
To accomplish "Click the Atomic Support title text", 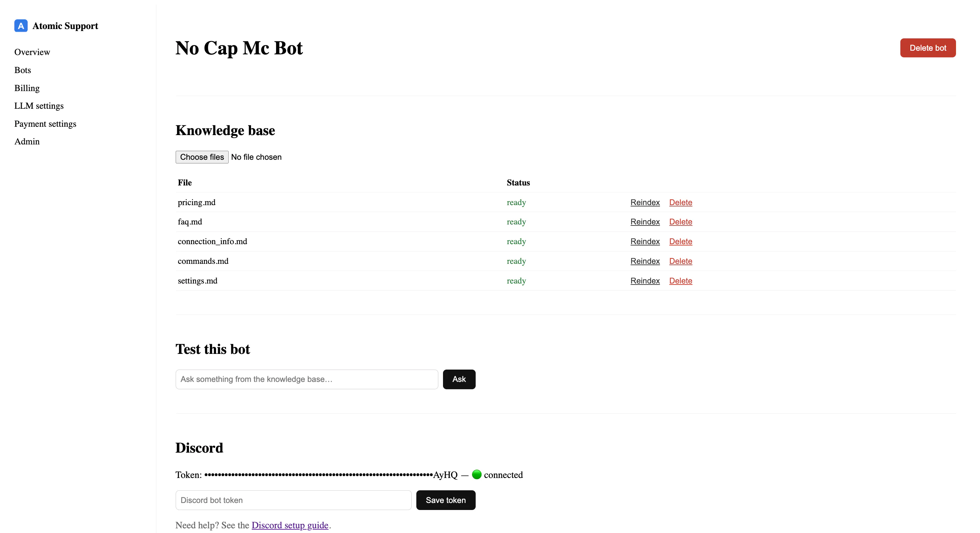I will 65,26.
